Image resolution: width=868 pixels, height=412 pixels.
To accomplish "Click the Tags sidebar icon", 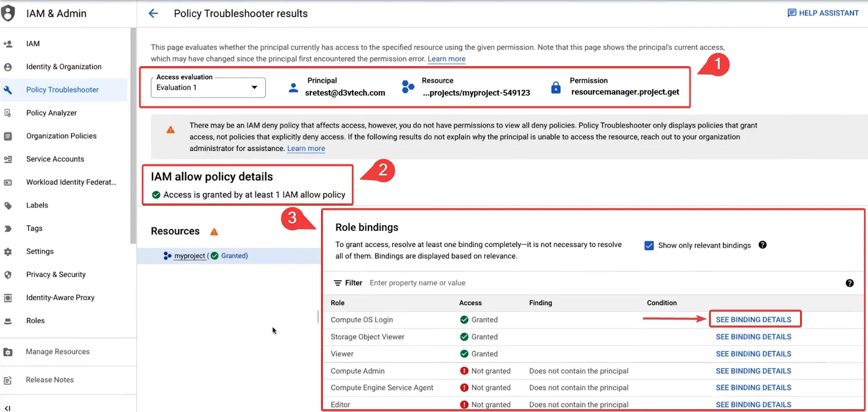I will click(8, 229).
